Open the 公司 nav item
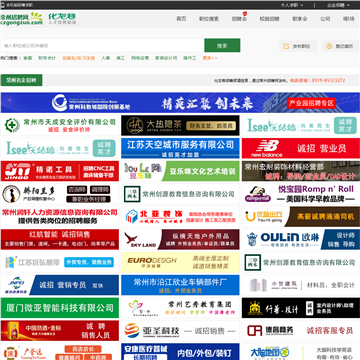 pos(325,19)
